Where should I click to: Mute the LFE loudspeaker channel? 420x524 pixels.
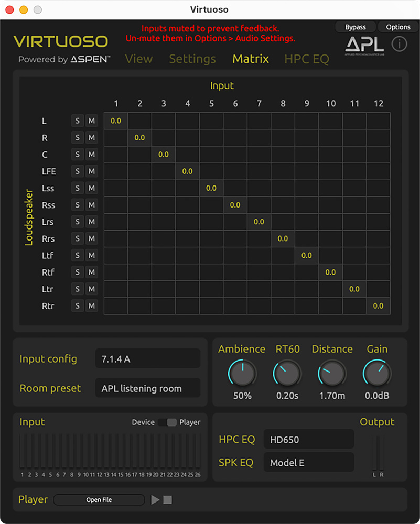point(92,171)
